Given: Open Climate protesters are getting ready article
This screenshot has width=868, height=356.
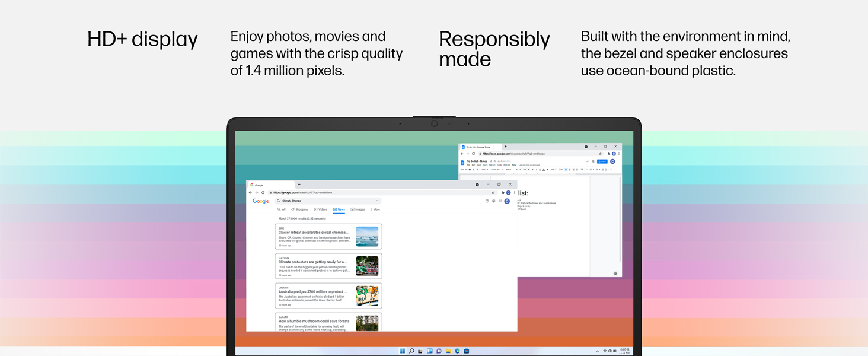Looking at the screenshot, I should tap(312, 262).
